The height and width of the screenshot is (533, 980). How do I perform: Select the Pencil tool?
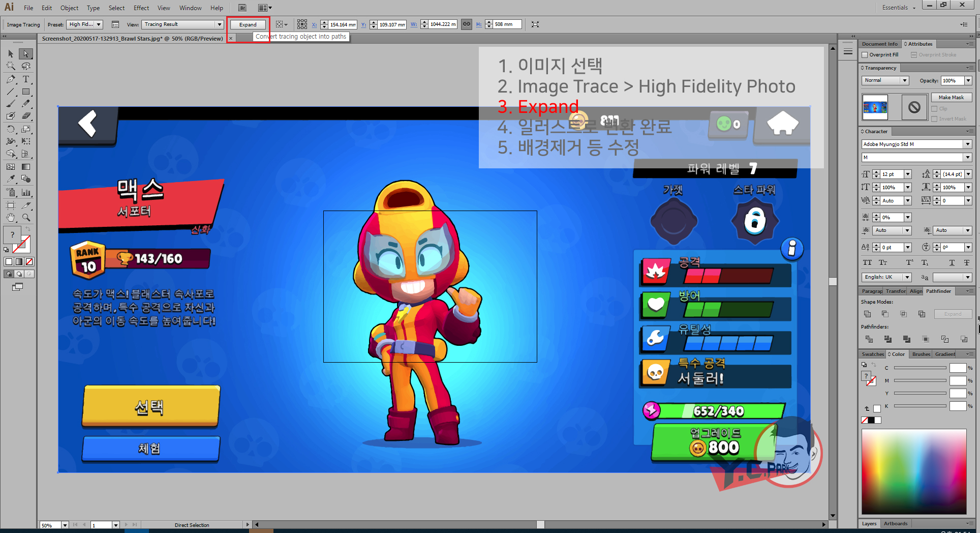(x=26, y=104)
